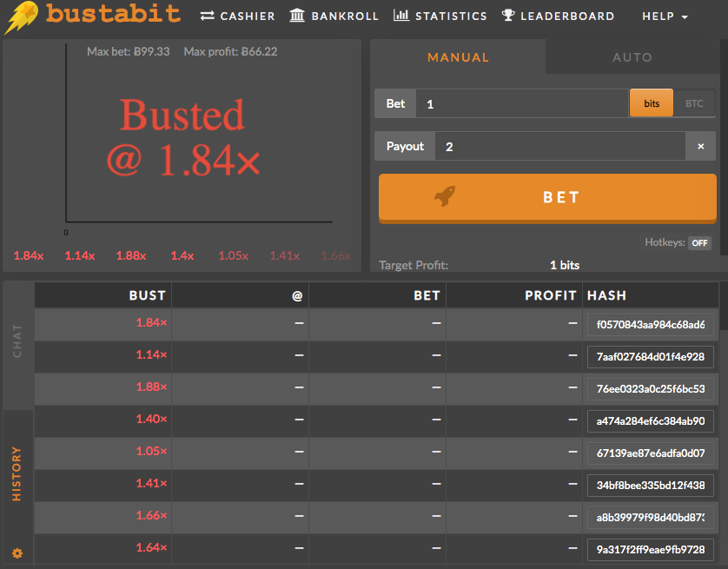
Task: Select the MANUAL betting tab
Action: (459, 57)
